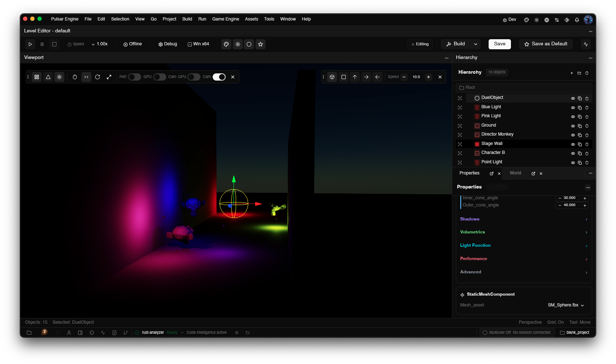Viewport: 616px width, 364px height.
Task: Open the Assets menu
Action: (252, 19)
